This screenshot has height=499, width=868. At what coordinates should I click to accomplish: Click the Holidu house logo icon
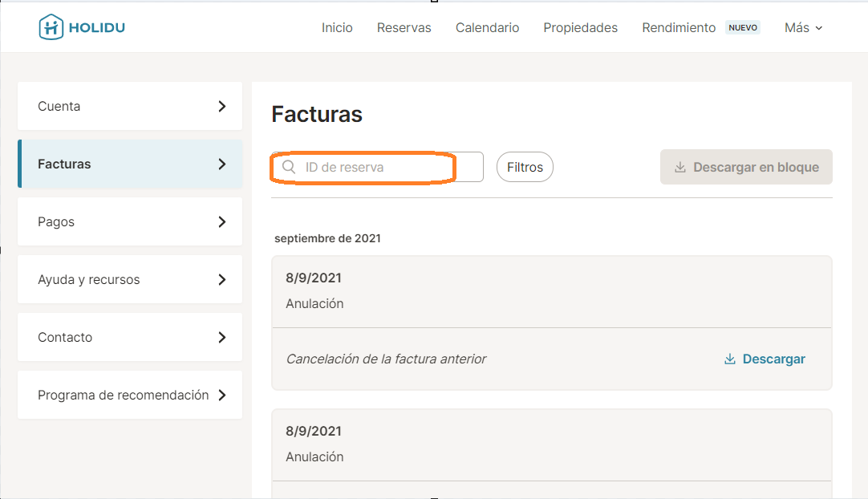point(51,27)
